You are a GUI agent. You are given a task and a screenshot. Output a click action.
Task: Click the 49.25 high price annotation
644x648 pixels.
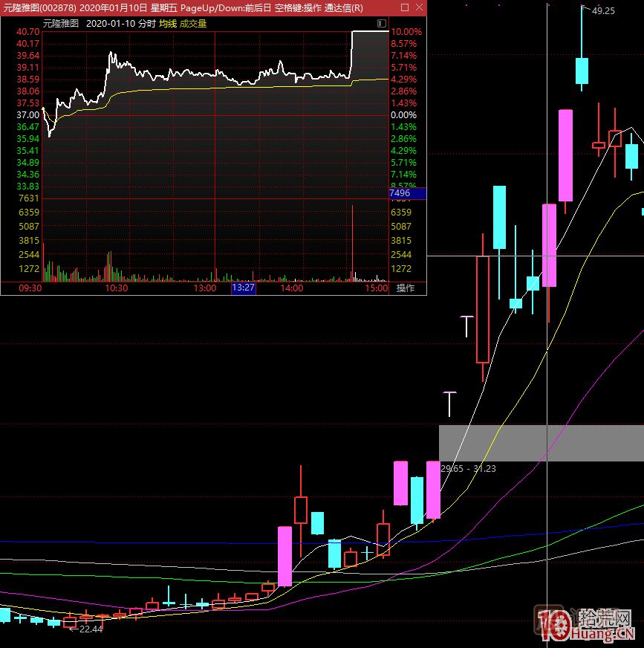point(602,11)
